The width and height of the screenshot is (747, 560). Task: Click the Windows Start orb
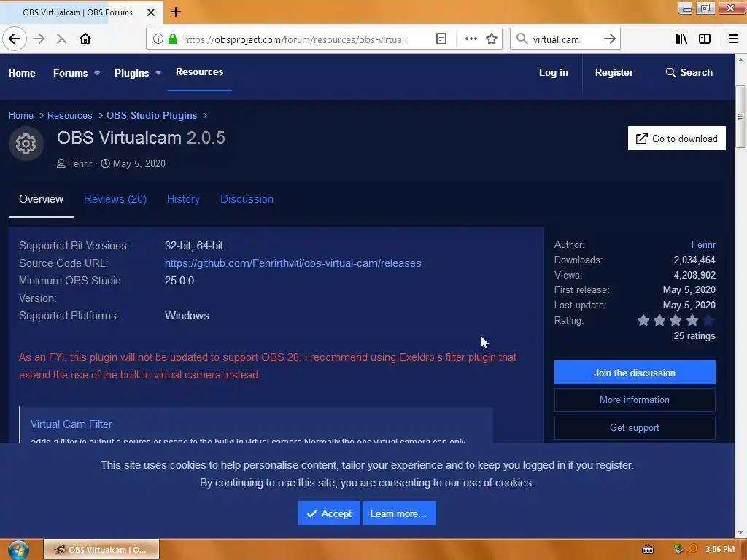coord(18,550)
